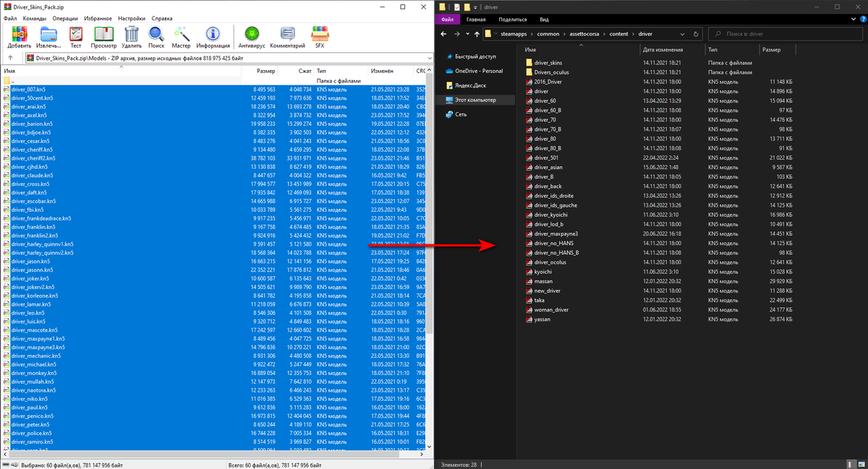The height and width of the screenshot is (469, 868).
Task: Open the Комментарий tool in WinRAR
Action: (288, 35)
